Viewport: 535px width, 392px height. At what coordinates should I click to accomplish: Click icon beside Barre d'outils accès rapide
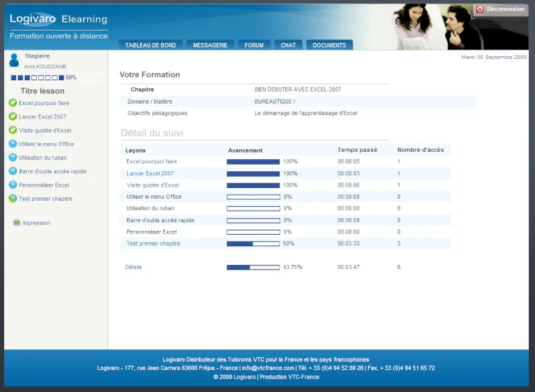coord(13,171)
